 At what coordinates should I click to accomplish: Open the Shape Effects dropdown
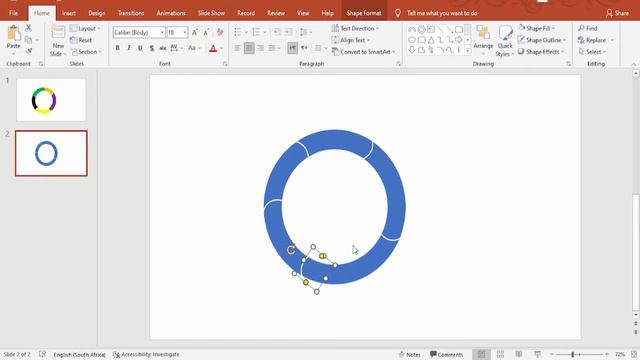(541, 52)
